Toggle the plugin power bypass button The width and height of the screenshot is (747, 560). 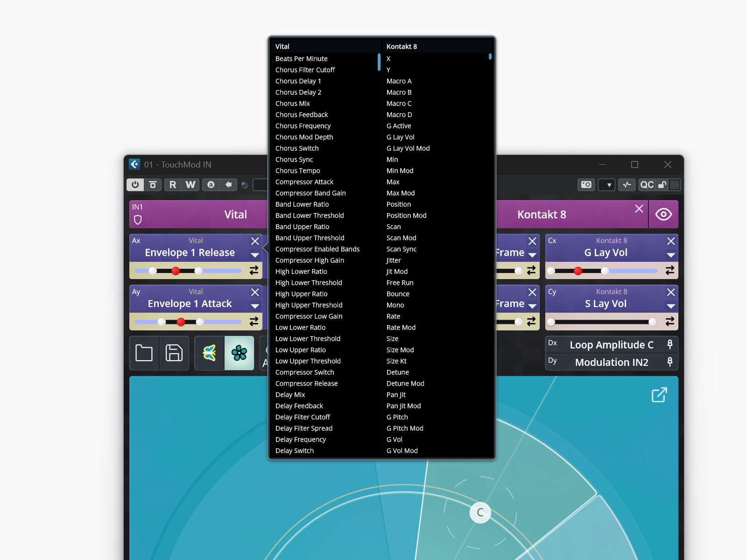[x=135, y=185]
